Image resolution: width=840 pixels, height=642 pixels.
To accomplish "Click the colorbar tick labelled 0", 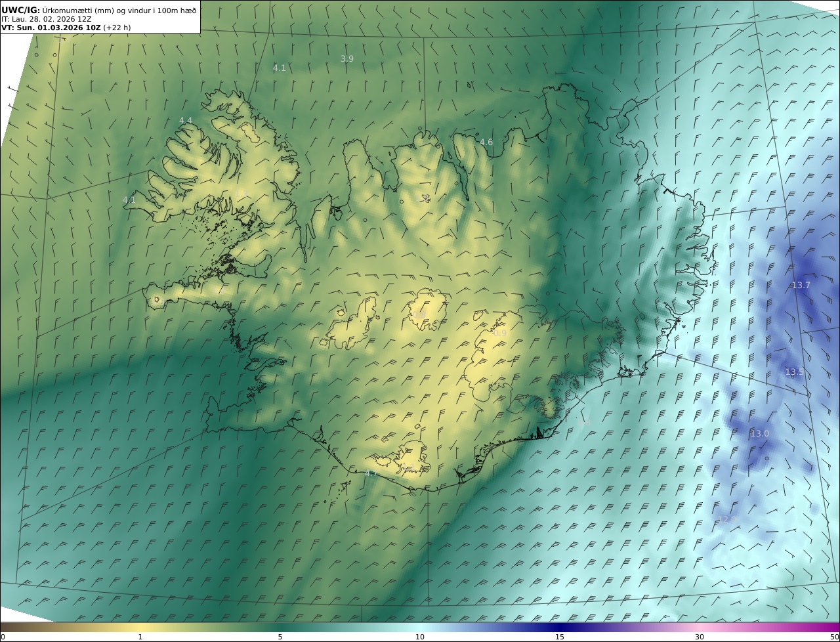I will pyautogui.click(x=3, y=637).
